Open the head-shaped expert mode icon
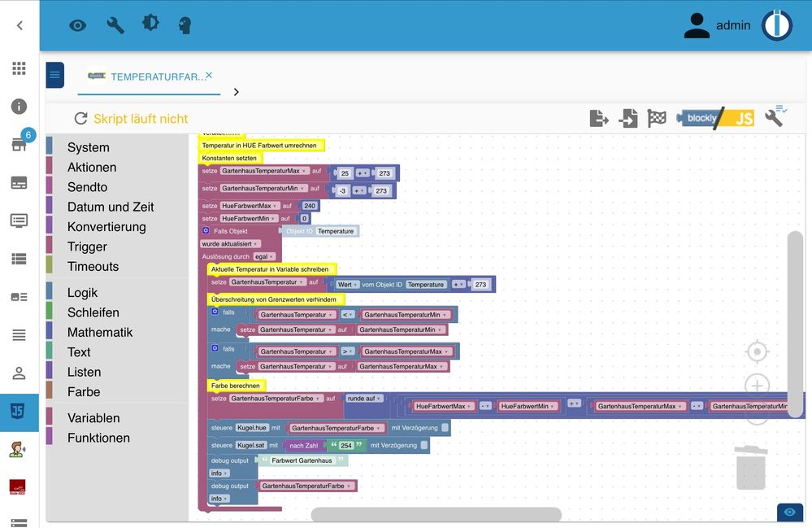This screenshot has height=528, width=812. pos(185,25)
